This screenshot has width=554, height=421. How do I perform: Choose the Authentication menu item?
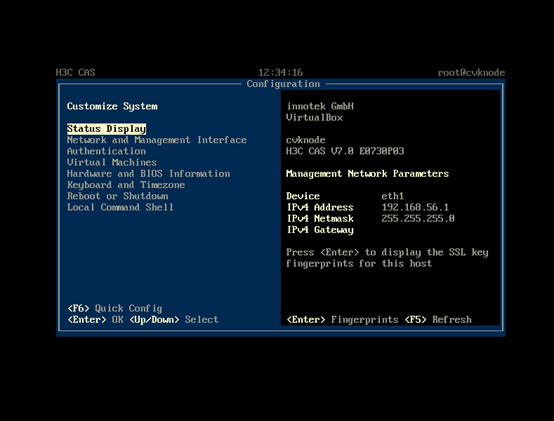pyautogui.click(x=106, y=151)
